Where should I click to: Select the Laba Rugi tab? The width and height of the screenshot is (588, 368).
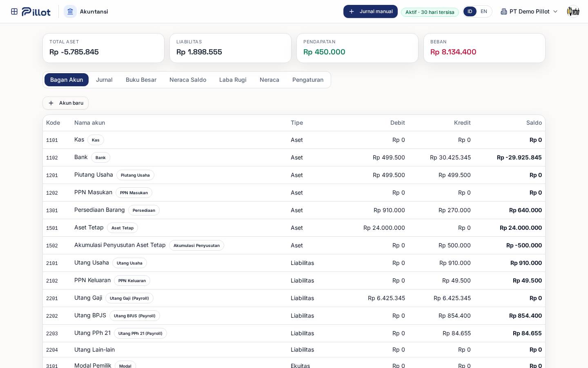233,80
